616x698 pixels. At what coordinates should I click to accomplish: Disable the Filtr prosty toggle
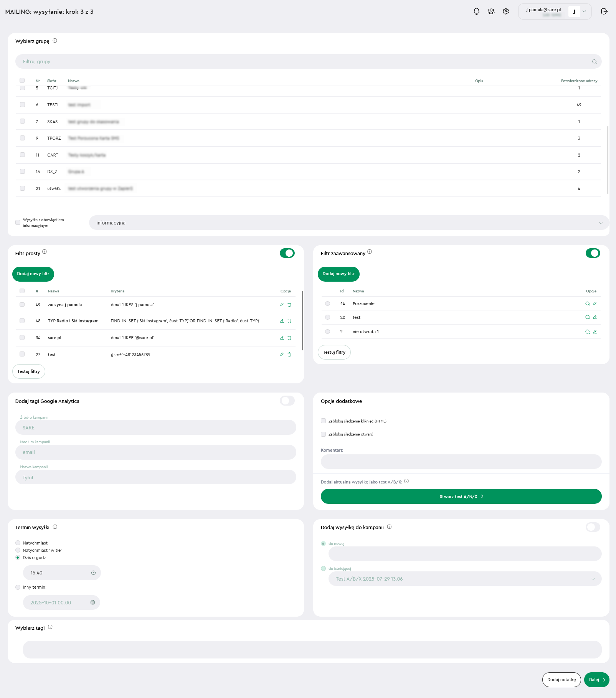[287, 253]
